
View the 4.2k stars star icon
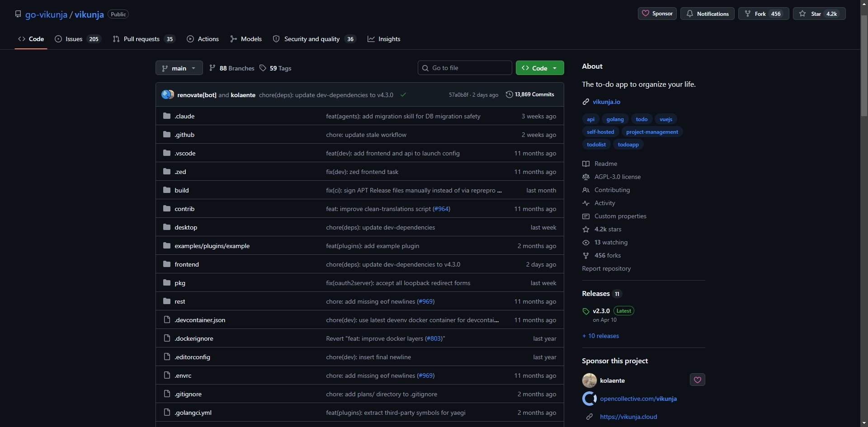[x=586, y=229]
